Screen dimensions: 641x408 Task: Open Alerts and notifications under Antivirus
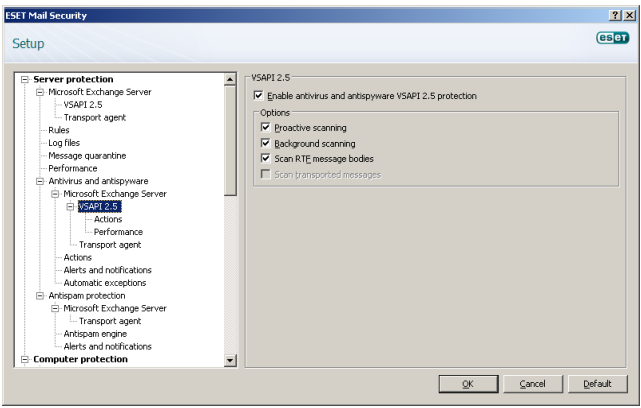(x=108, y=270)
